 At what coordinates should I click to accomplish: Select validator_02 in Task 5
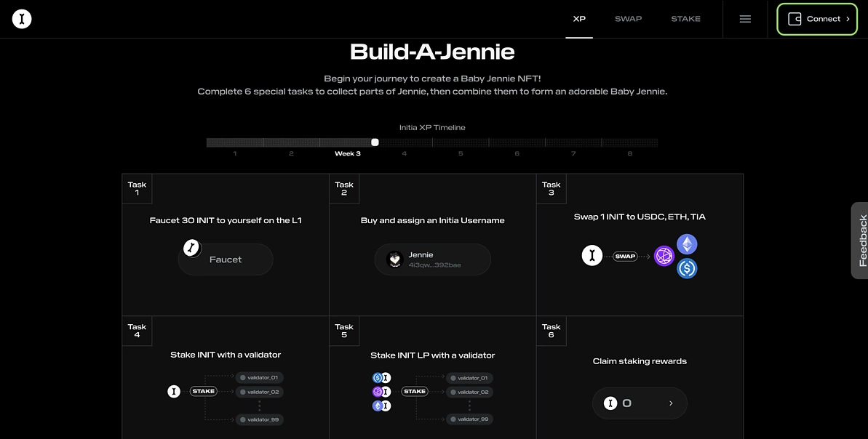(469, 392)
